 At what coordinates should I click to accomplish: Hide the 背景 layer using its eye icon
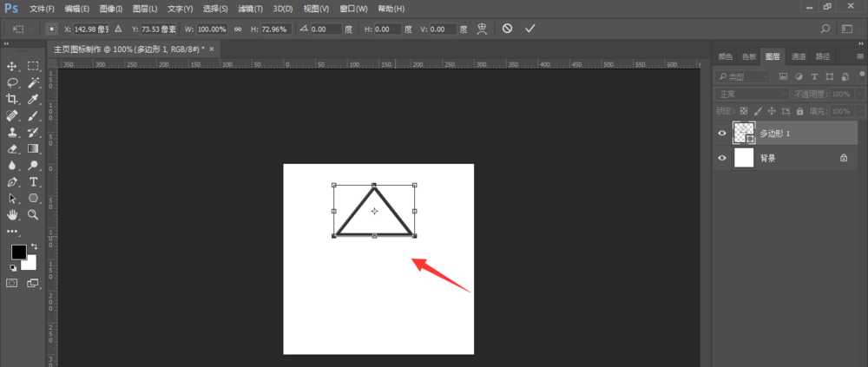point(722,158)
